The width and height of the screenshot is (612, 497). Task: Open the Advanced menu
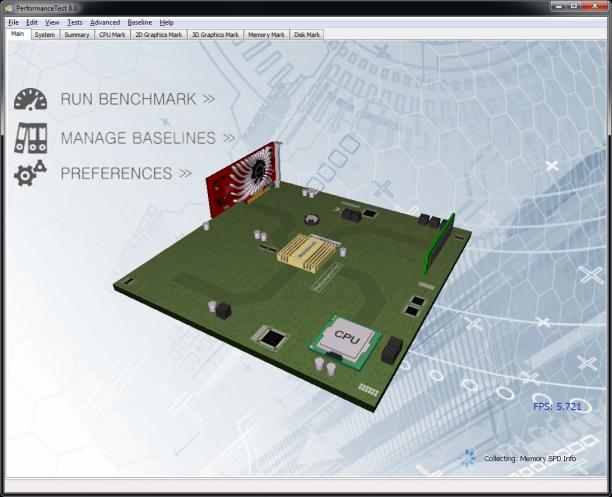(105, 22)
